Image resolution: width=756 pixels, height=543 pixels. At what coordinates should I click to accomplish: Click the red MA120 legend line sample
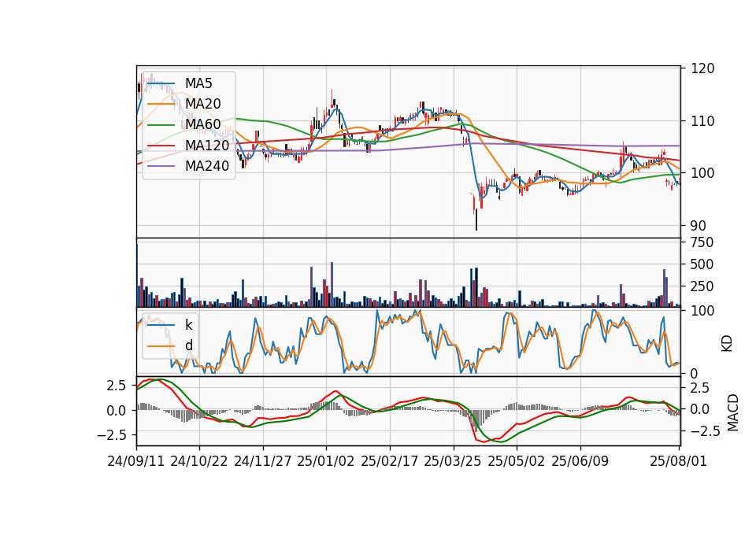tap(161, 146)
